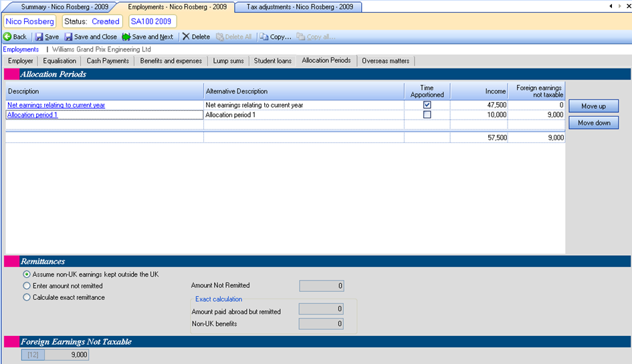Toggle Time Apportioned for Net earnings row
Viewport: 632px width, 364px height.
coord(427,105)
